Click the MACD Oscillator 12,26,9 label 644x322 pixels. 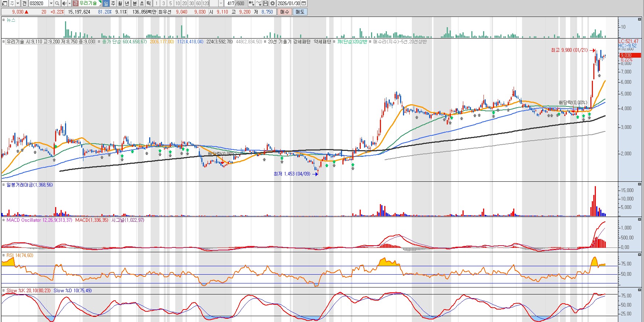coord(39,220)
